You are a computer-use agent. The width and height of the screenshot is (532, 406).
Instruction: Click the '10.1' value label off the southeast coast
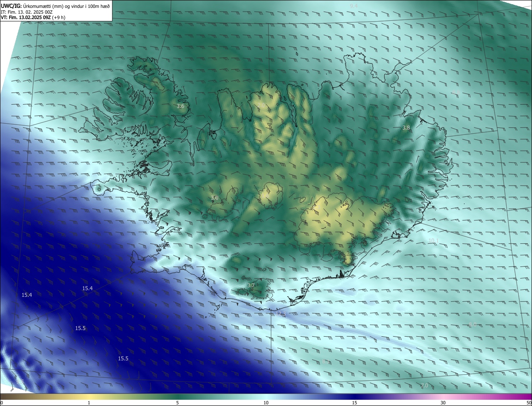433,241
